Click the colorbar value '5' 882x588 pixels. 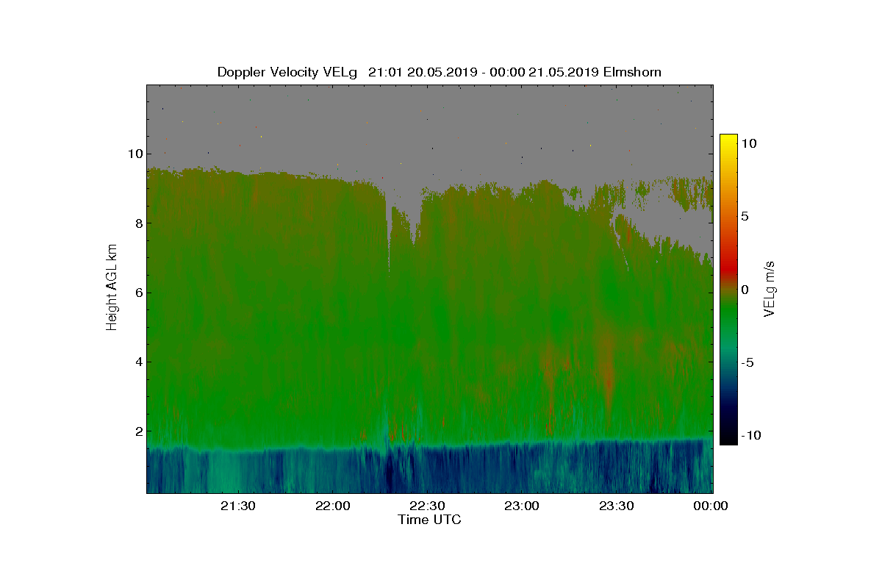tap(745, 217)
